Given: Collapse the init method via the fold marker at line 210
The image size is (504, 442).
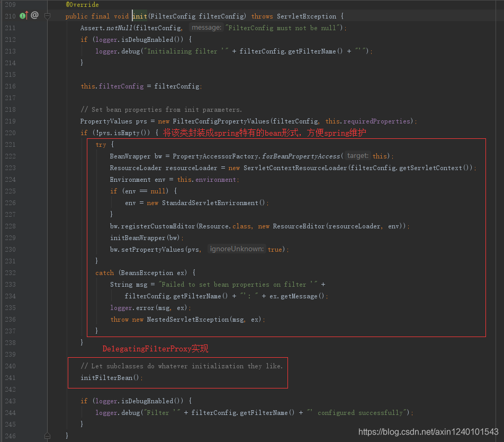Looking at the screenshot, I should 47,16.
